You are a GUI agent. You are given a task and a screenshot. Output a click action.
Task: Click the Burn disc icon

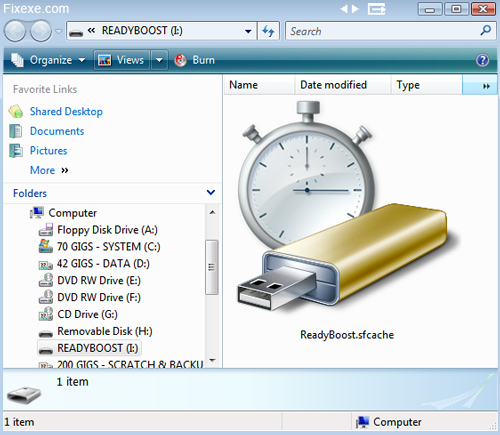(181, 60)
